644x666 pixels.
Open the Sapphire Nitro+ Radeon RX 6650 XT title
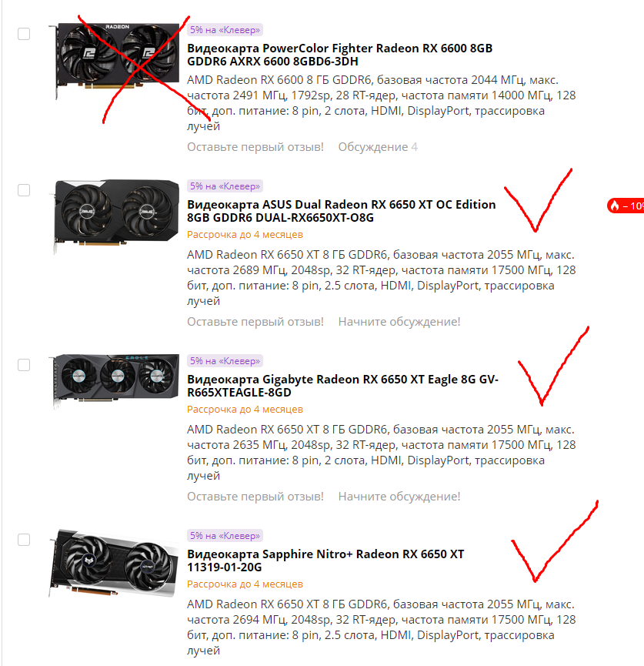325,561
